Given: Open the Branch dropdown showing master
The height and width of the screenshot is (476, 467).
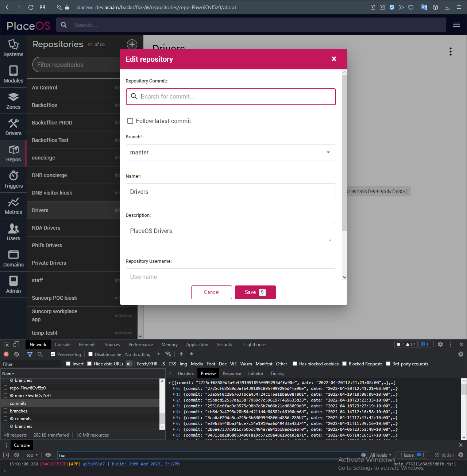Looking at the screenshot, I should point(231,153).
